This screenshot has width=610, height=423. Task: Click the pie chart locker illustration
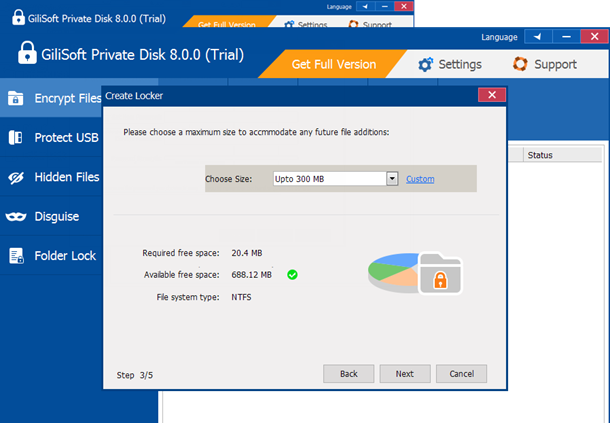click(415, 273)
